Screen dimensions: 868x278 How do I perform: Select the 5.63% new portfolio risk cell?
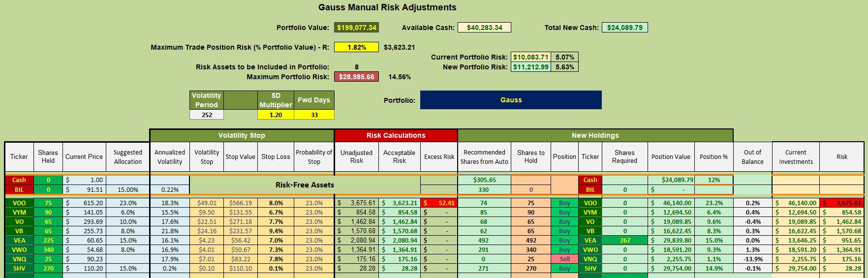[564, 67]
